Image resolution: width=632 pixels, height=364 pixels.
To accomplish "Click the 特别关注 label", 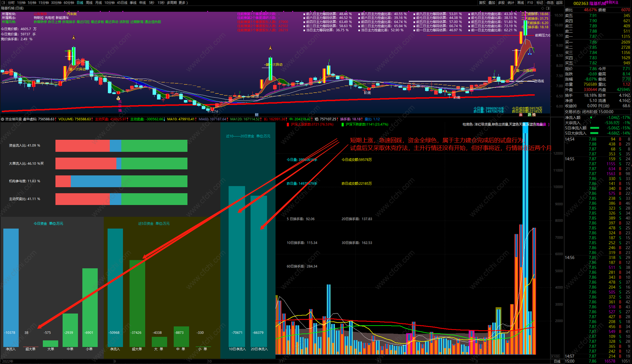I will (612, 2).
